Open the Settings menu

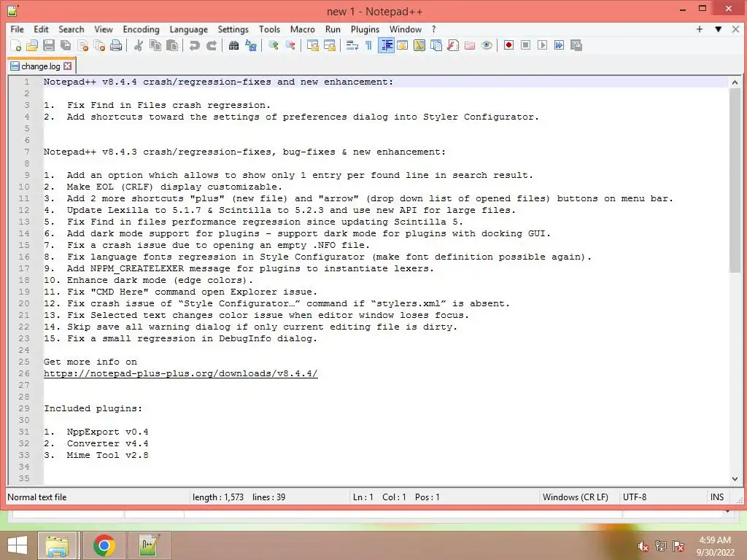233,29
